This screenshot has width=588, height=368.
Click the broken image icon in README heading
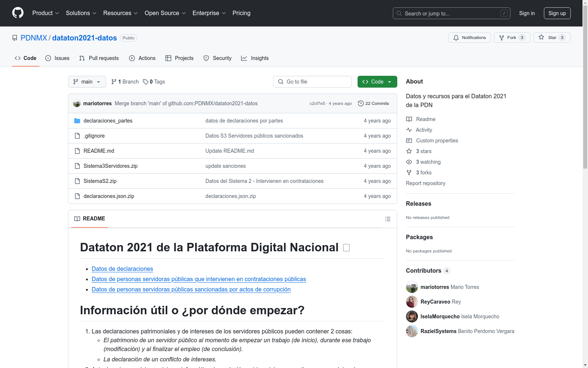[x=346, y=248]
